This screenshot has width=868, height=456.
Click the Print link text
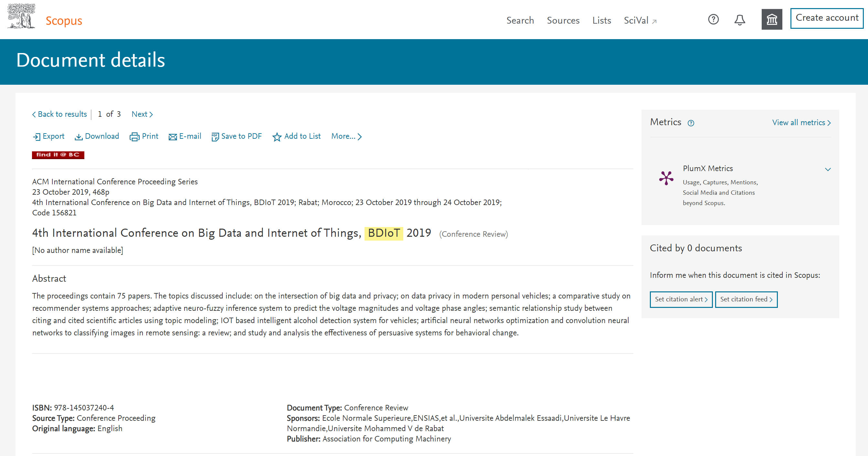[150, 136]
